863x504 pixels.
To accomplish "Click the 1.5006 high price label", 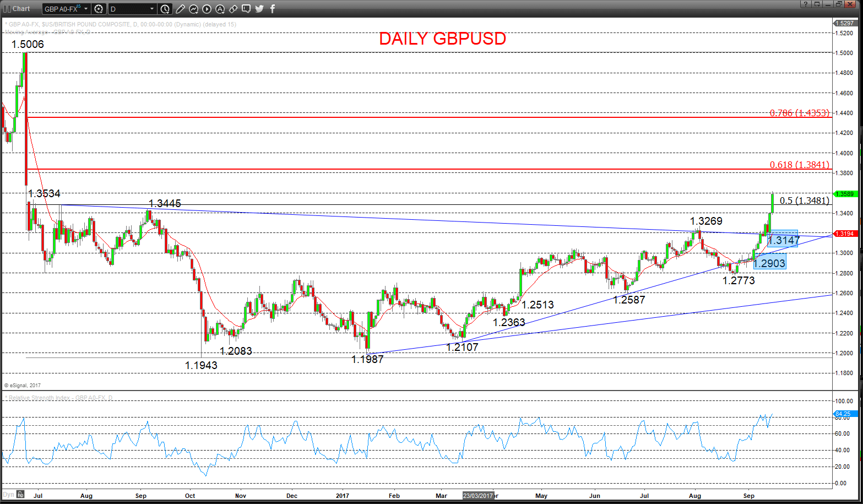I will [x=28, y=44].
